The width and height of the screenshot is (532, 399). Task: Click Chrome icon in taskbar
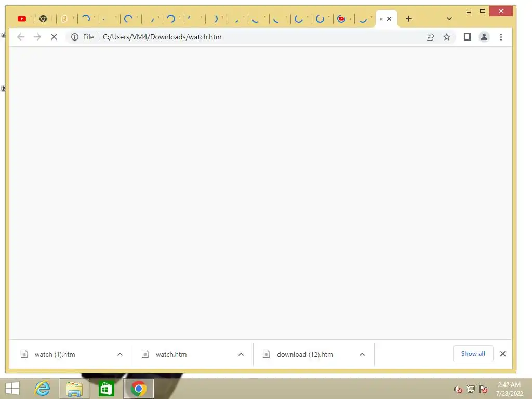pos(138,389)
